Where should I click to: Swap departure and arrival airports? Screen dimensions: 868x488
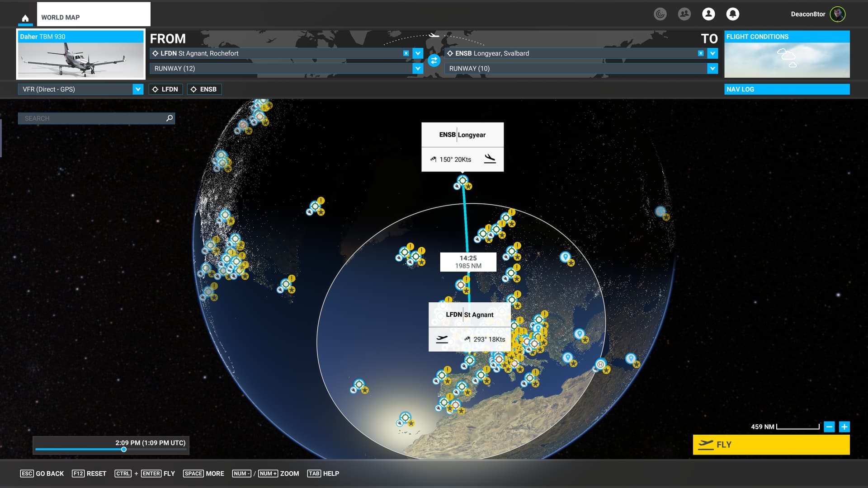434,61
